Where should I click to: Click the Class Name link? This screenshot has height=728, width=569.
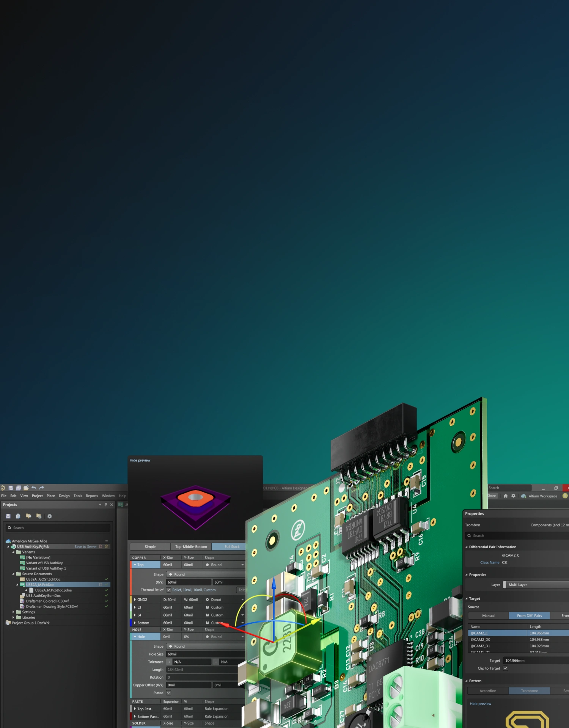[490, 562]
